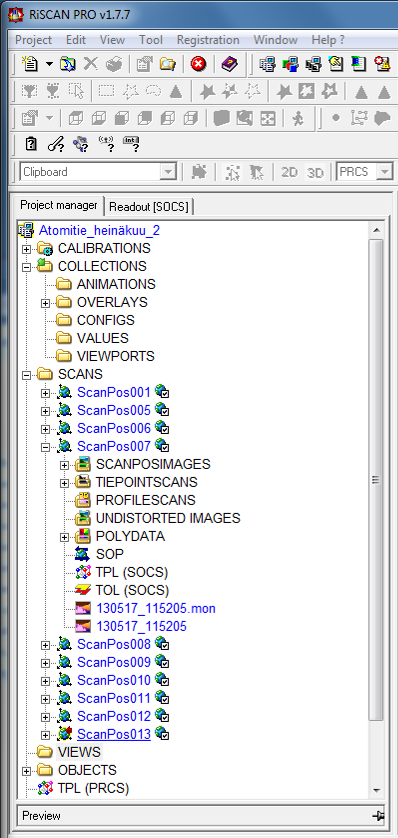Click the SOP icon in ScanPos007
This screenshot has width=398, height=838.
pyautogui.click(x=82, y=554)
